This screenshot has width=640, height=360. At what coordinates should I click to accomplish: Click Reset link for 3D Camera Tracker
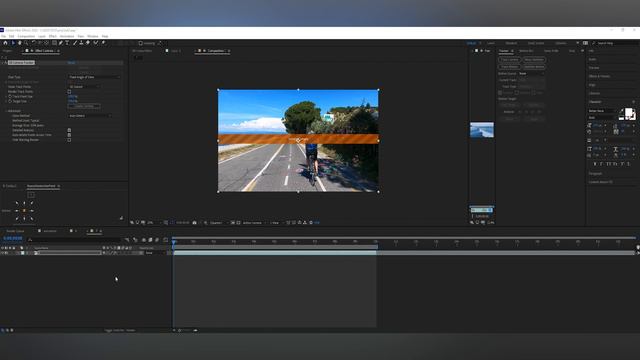[x=71, y=62]
